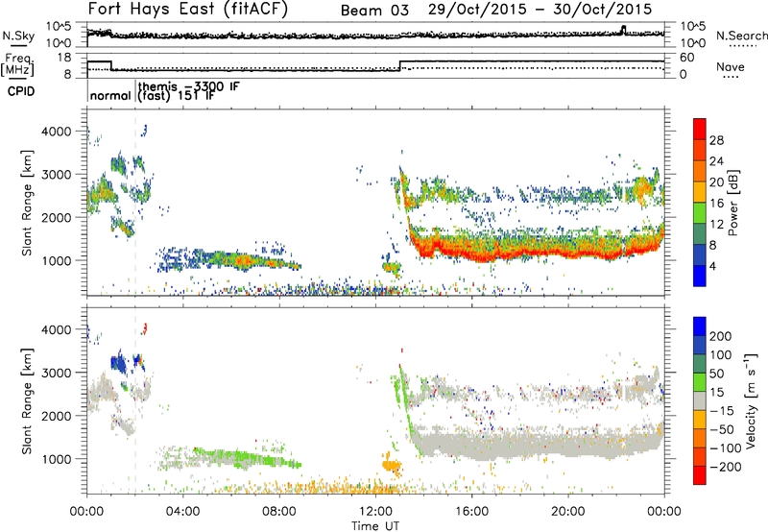Click the 'N.Search' legend label
Screen dimensions: 768x532
tap(741, 36)
